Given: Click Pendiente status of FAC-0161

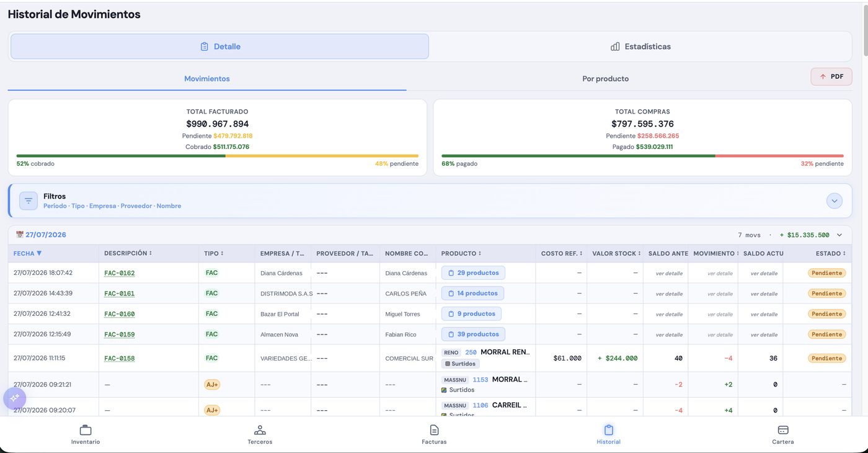Looking at the screenshot, I should point(827,294).
